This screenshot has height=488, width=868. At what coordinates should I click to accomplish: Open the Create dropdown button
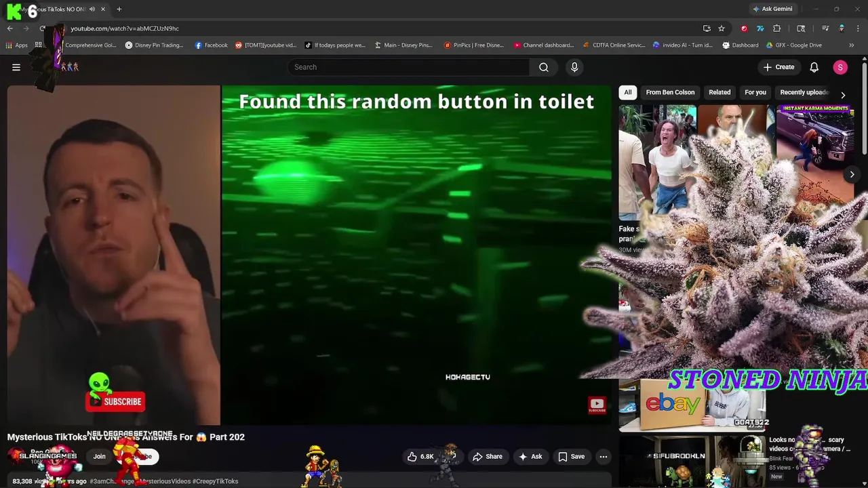pyautogui.click(x=778, y=67)
